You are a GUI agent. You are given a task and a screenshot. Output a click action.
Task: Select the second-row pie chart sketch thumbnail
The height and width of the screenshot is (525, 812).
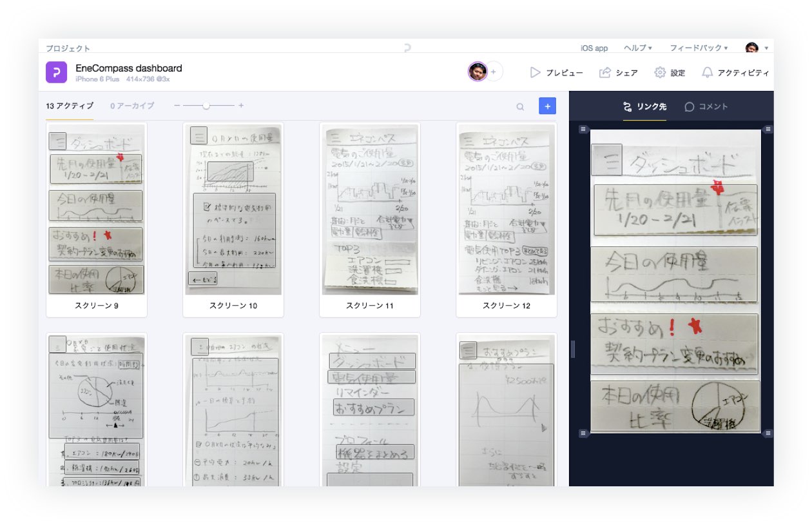pyautogui.click(x=97, y=410)
